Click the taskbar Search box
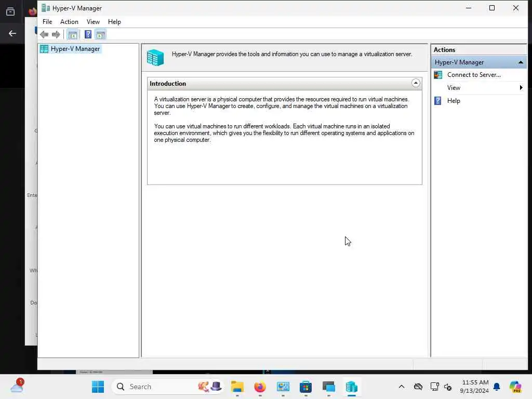Viewport: 532px width, 399px height. [x=168, y=387]
